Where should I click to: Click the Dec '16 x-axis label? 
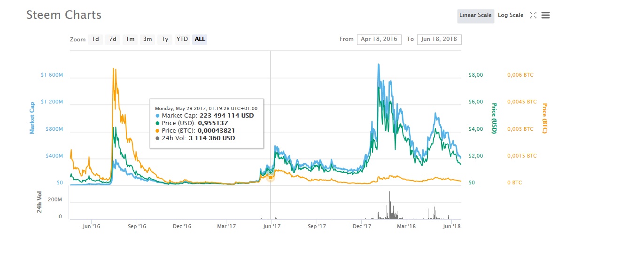pyautogui.click(x=182, y=227)
